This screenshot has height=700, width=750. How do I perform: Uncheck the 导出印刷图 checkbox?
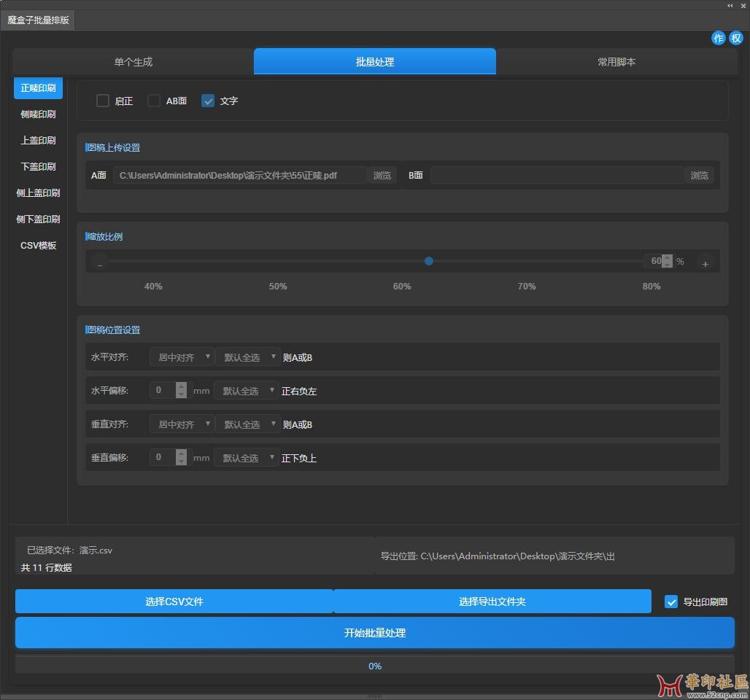pos(671,602)
